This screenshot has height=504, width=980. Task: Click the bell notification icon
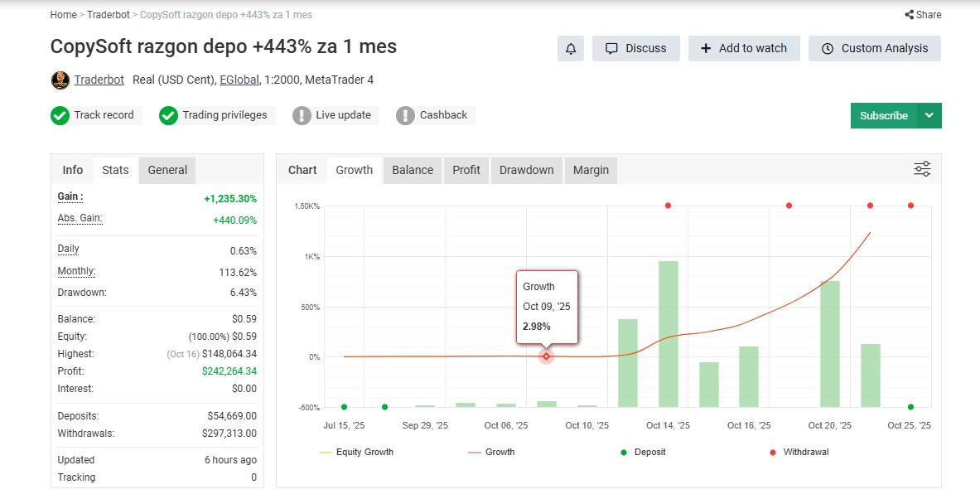tap(571, 49)
